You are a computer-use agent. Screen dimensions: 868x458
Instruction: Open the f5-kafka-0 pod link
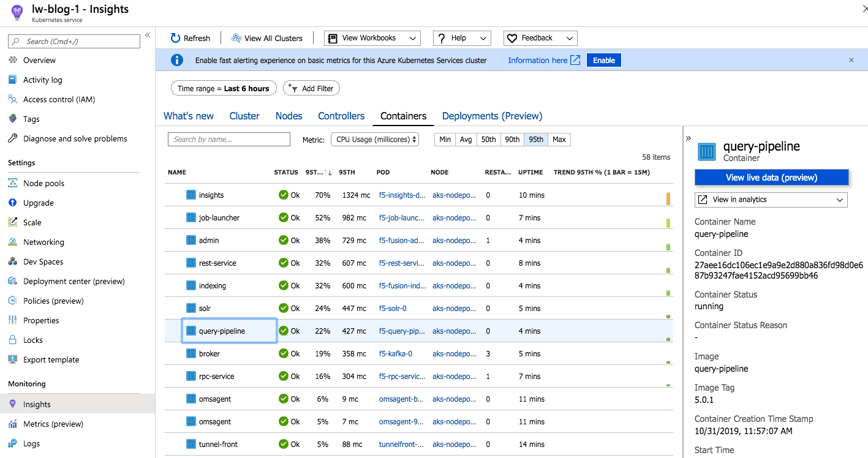pyautogui.click(x=396, y=353)
